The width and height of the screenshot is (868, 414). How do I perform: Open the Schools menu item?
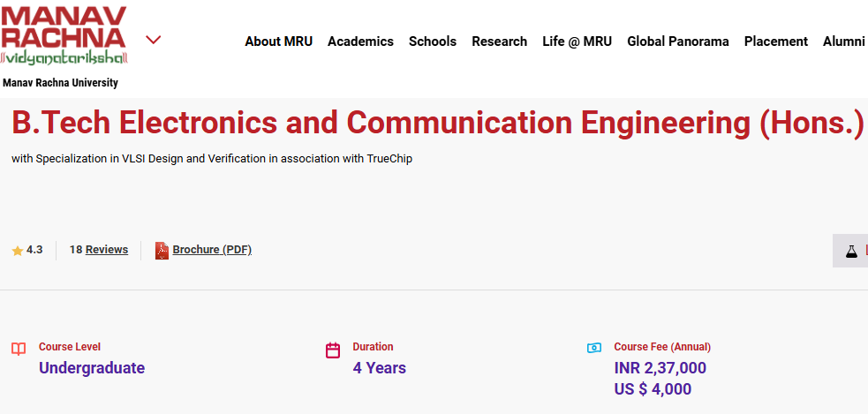click(x=432, y=41)
